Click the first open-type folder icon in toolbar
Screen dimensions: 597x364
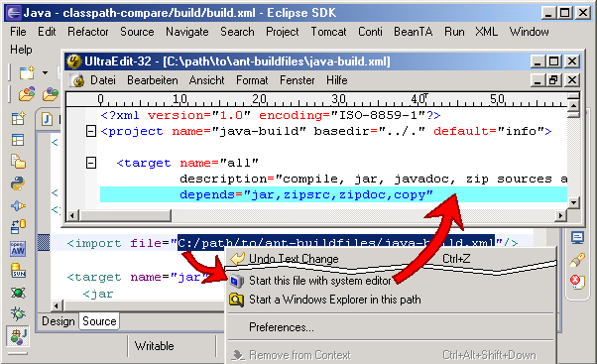coord(27,93)
